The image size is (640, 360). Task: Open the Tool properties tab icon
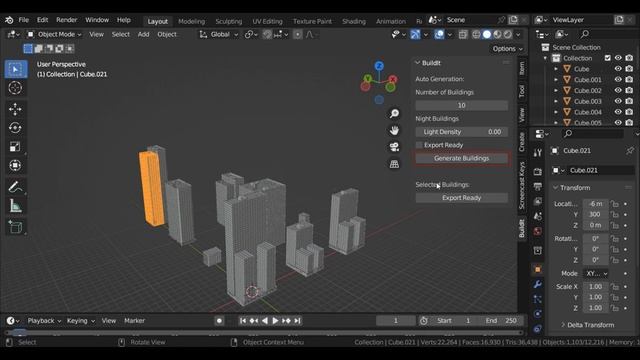pos(538,153)
